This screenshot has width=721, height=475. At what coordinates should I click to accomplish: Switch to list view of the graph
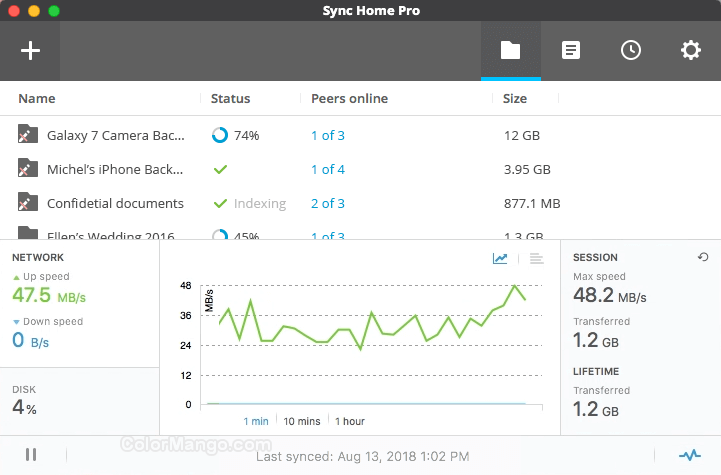[x=536, y=259]
